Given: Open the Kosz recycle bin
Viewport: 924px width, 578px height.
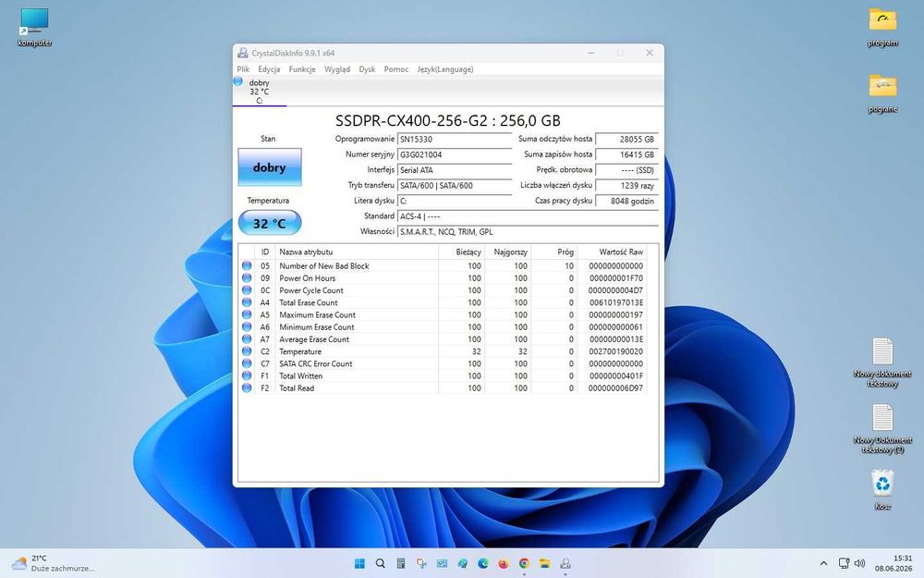Looking at the screenshot, I should [882, 489].
